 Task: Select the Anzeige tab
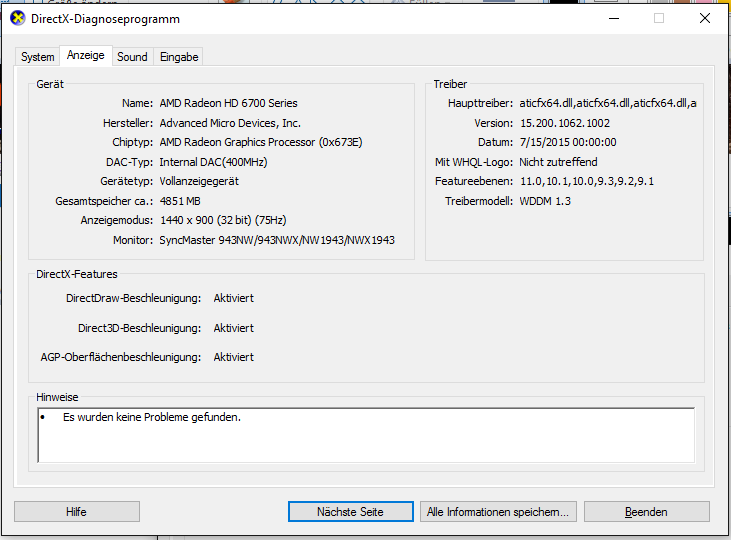click(x=86, y=55)
